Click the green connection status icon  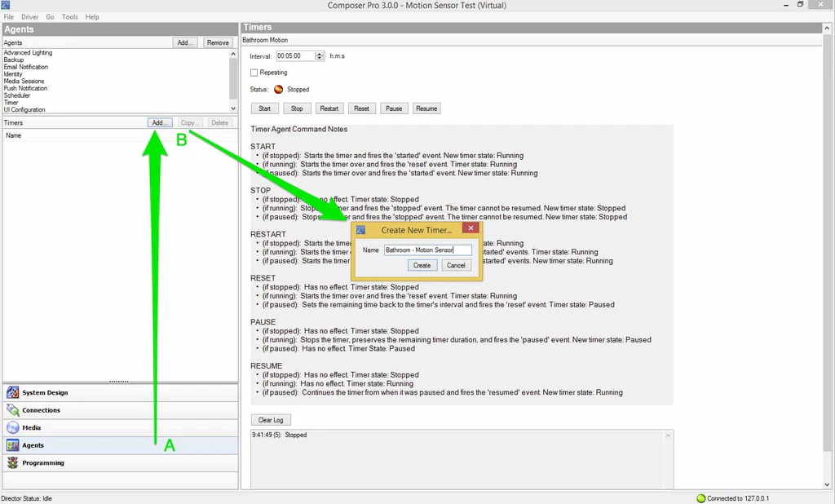click(700, 498)
